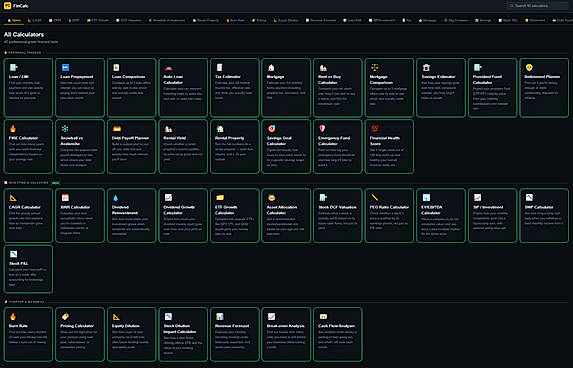Open the Stock DCF Valuation card

pos(338,215)
